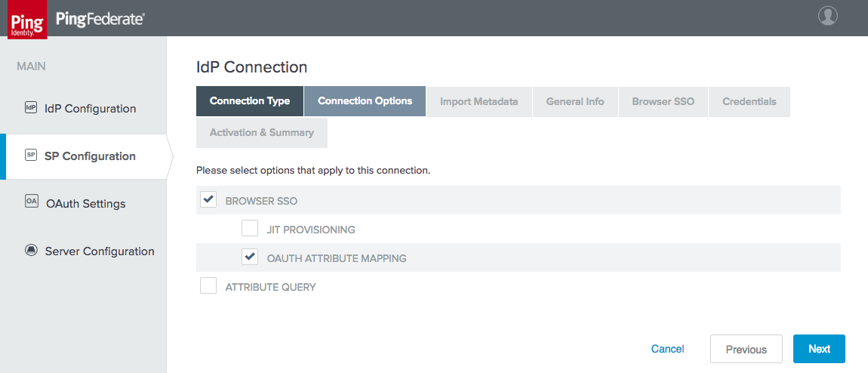
Task: Go to the General Info tab
Action: coord(575,102)
